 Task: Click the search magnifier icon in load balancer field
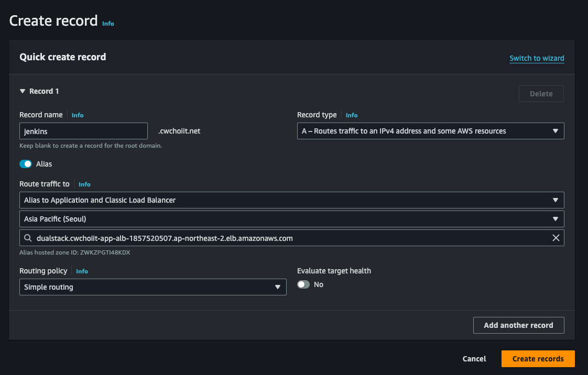coord(28,238)
